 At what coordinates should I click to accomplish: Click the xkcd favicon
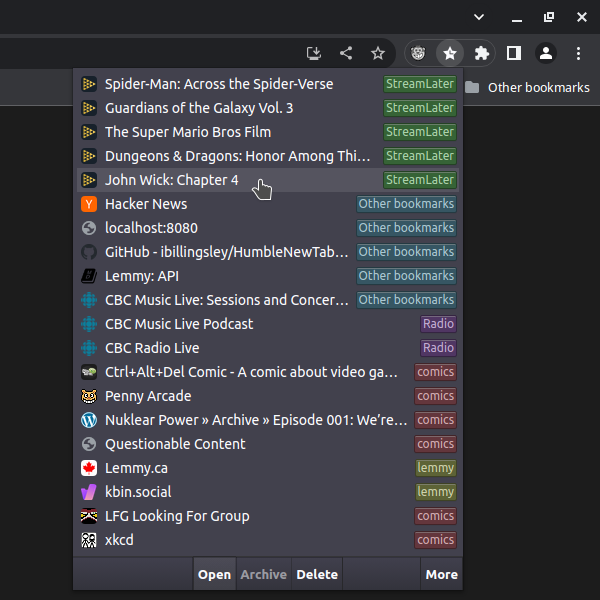tap(89, 540)
